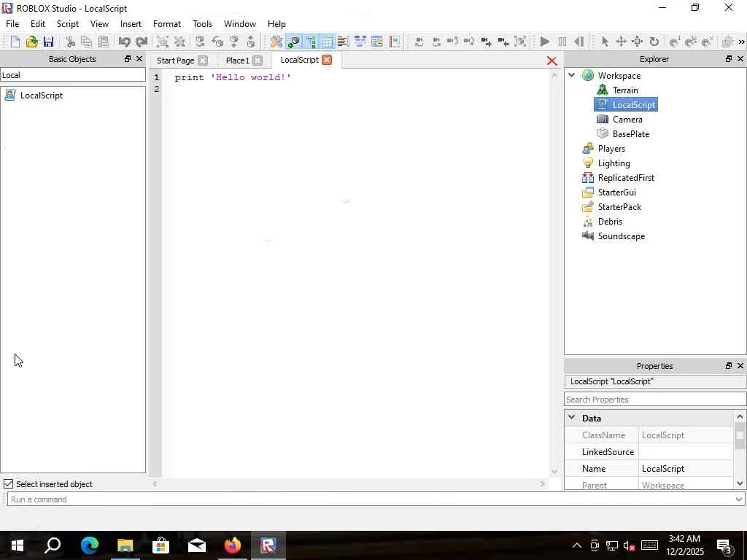This screenshot has width=747, height=560.
Task: Click the Reset playback button
Action: pos(578,42)
